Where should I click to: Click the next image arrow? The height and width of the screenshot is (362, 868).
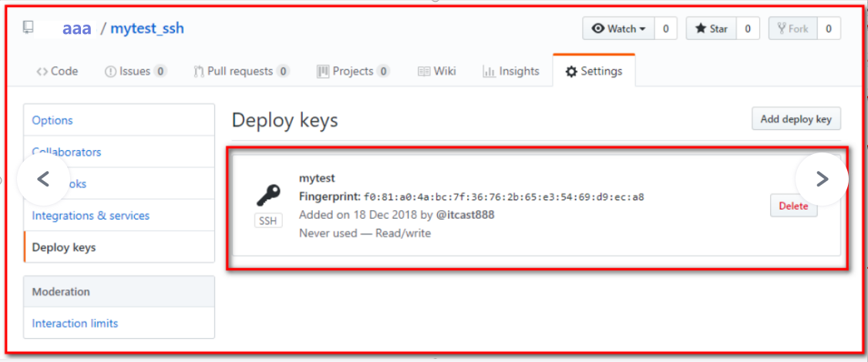[822, 179]
